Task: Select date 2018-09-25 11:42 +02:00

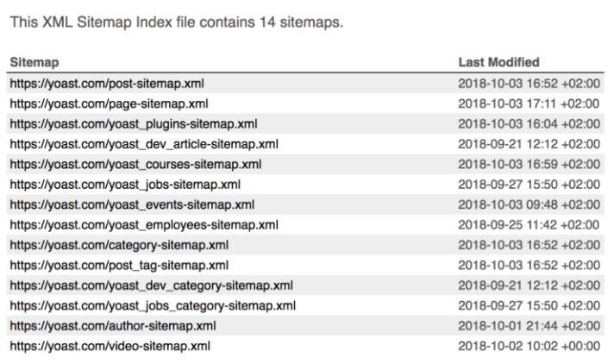Action: click(529, 225)
